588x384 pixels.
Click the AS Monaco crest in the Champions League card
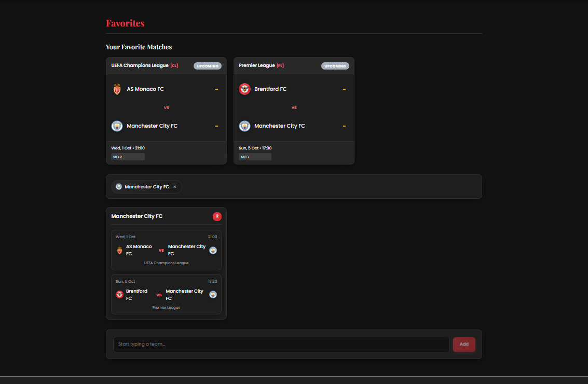point(117,89)
